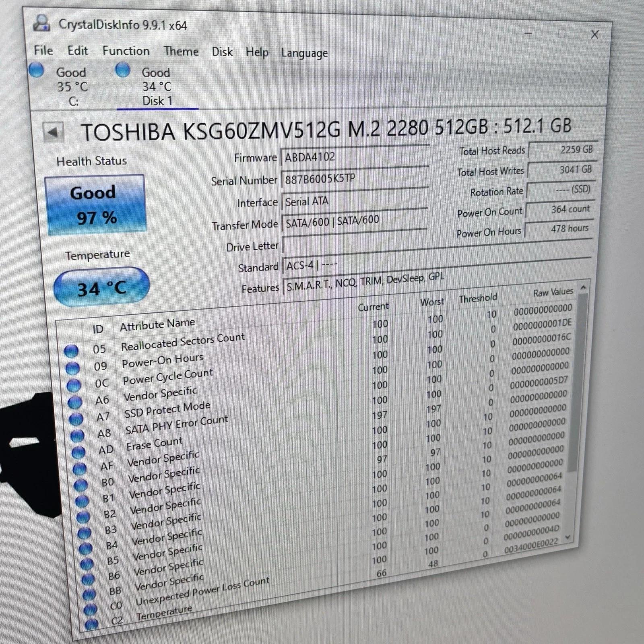Click the Total Host Reads value 2259 GB
Viewport: 644px width, 644px height.
563,150
